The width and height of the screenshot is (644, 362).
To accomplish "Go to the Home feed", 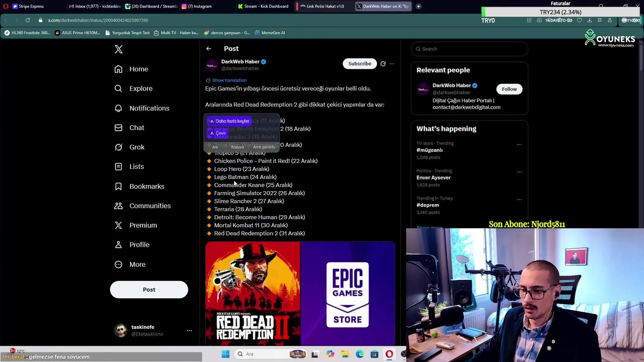I will tap(131, 69).
